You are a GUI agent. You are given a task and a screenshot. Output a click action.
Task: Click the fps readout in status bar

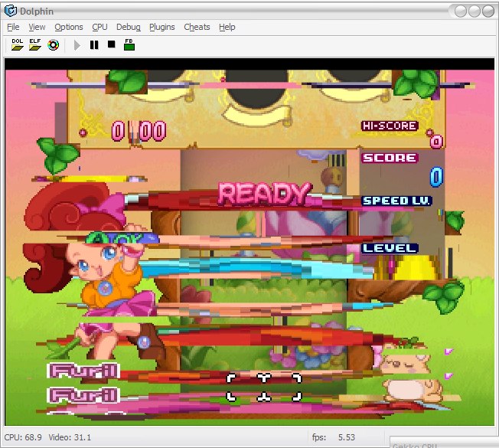tap(334, 437)
